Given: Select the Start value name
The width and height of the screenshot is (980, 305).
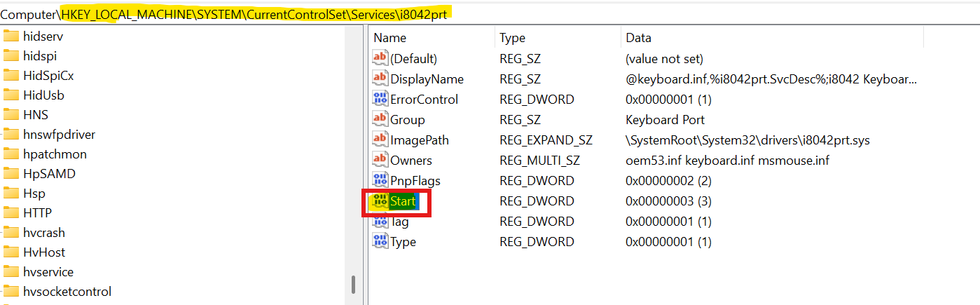Looking at the screenshot, I should (x=403, y=201).
